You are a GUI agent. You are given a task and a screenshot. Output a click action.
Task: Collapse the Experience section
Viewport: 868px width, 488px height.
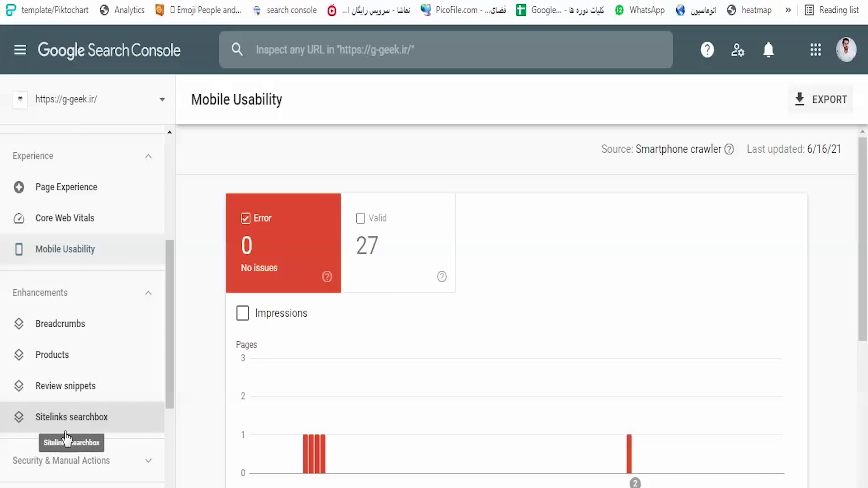click(148, 156)
